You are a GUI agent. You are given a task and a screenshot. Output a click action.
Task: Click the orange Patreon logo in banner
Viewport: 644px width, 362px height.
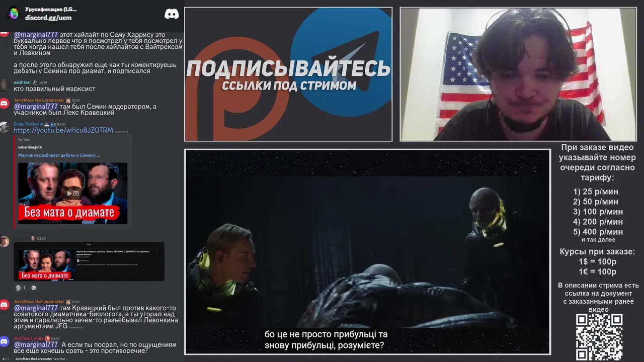pos(236,88)
